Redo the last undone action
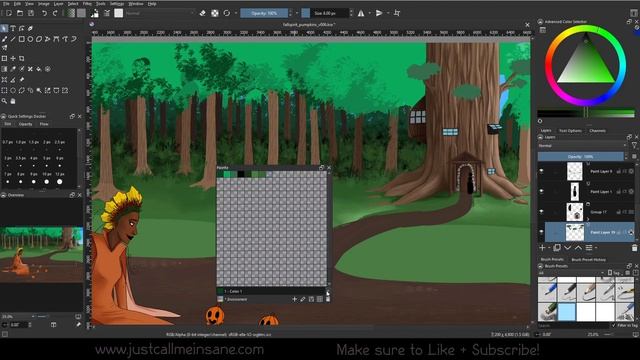The image size is (640, 360). 55,13
